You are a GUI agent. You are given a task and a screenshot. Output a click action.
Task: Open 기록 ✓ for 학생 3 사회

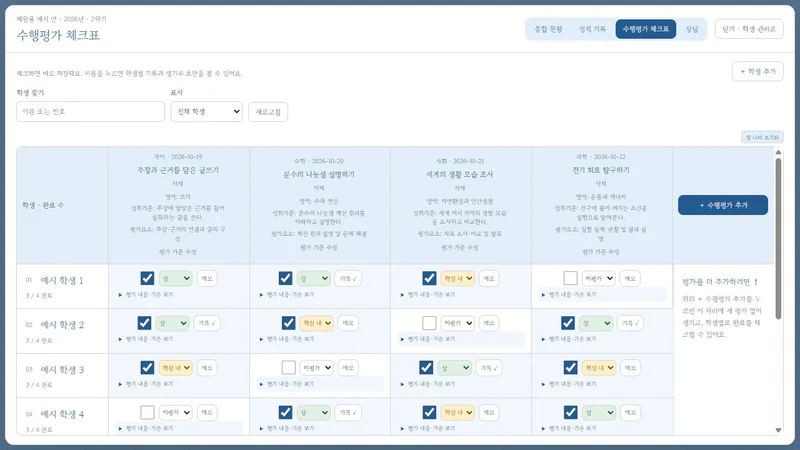click(489, 368)
